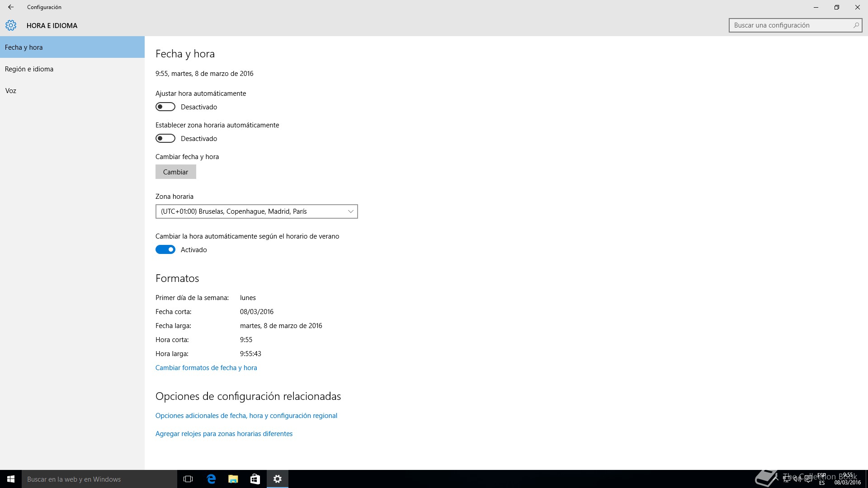This screenshot has width=868, height=488.
Task: Click Agregar relojes para zonas horarias diferentes
Action: pyautogui.click(x=224, y=434)
